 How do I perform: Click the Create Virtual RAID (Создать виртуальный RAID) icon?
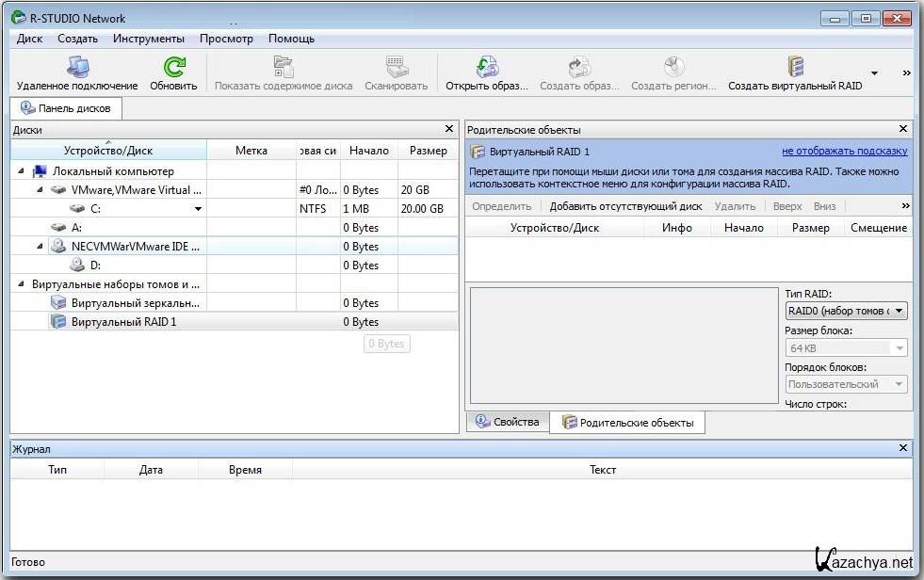pos(795,68)
